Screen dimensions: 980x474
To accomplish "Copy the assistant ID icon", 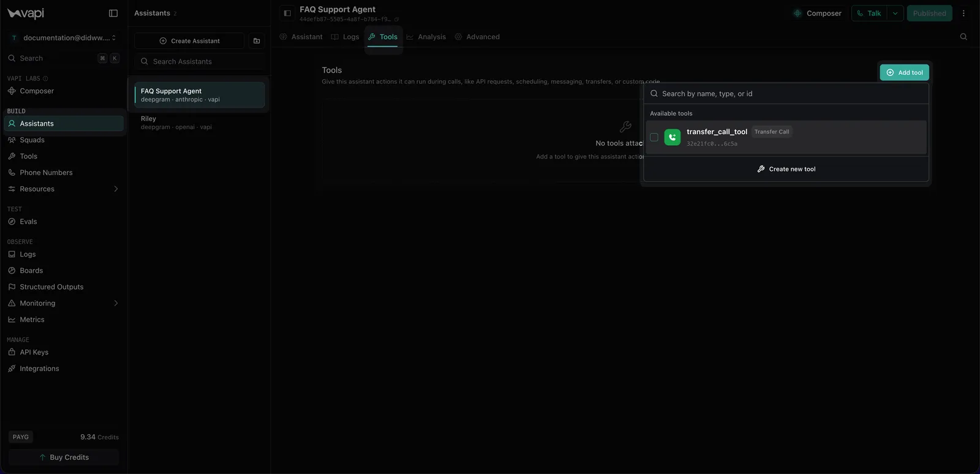I will click(x=396, y=20).
